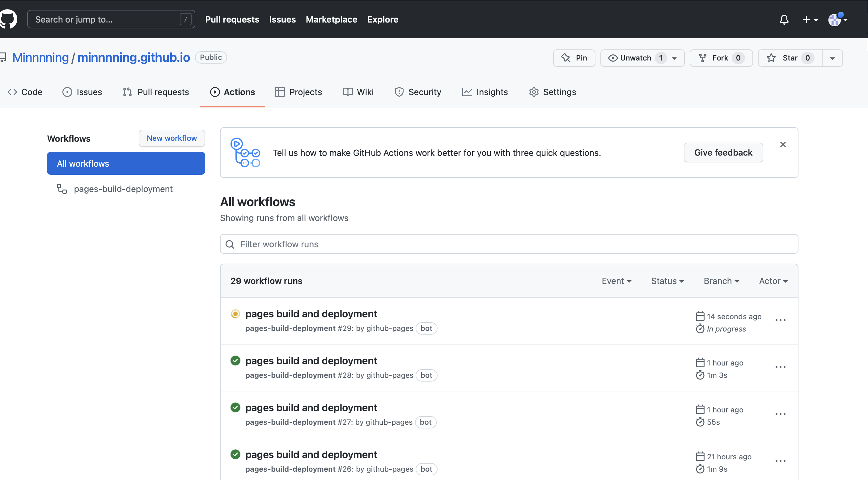Open the Actor filter dropdown
Image resolution: width=868 pixels, height=480 pixels.
pos(773,281)
